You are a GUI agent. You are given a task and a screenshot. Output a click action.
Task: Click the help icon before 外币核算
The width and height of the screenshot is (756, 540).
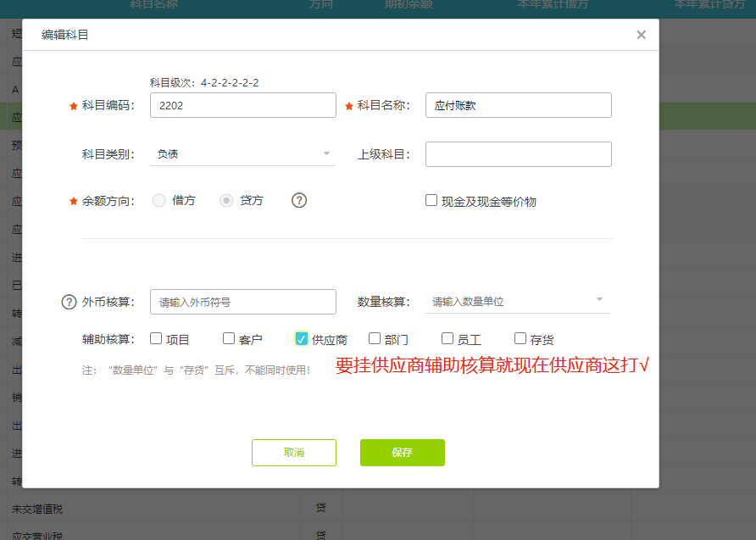tap(69, 302)
